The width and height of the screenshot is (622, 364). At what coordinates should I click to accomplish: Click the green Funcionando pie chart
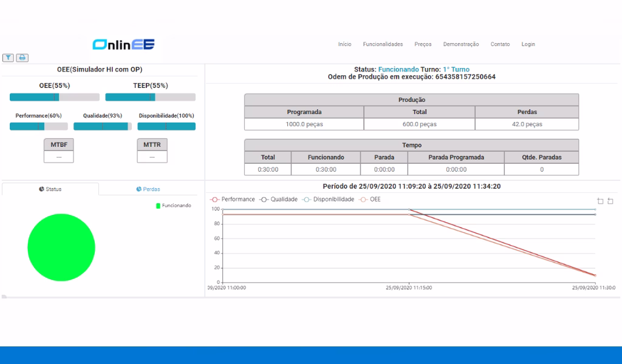pyautogui.click(x=61, y=248)
